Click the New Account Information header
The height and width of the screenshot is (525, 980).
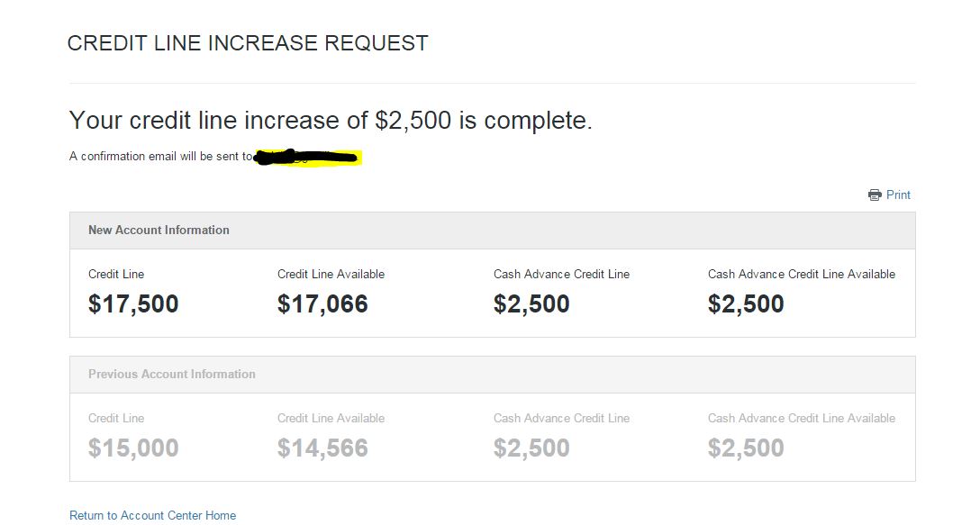tap(159, 231)
